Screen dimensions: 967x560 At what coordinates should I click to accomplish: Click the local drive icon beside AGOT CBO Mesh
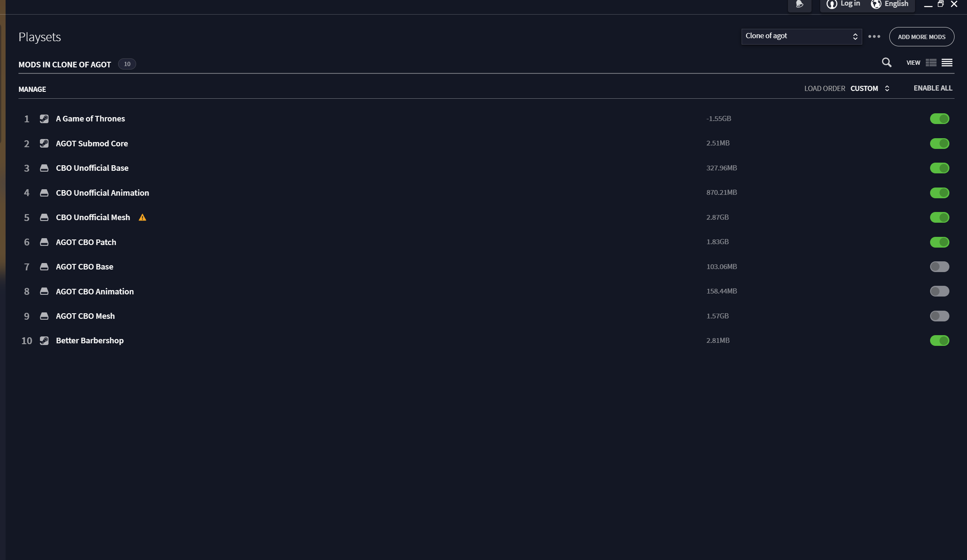point(44,316)
